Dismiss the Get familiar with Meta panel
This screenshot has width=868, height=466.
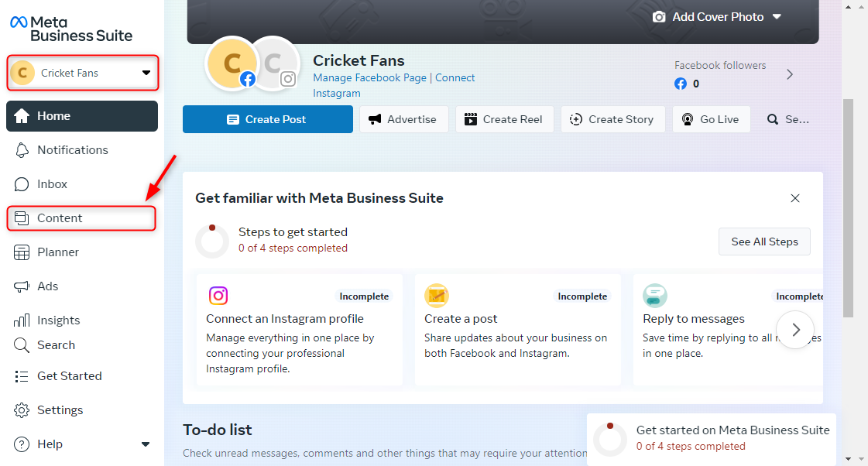point(794,198)
